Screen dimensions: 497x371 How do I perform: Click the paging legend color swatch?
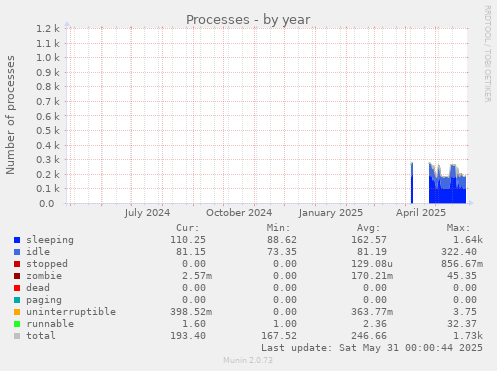click(17, 300)
